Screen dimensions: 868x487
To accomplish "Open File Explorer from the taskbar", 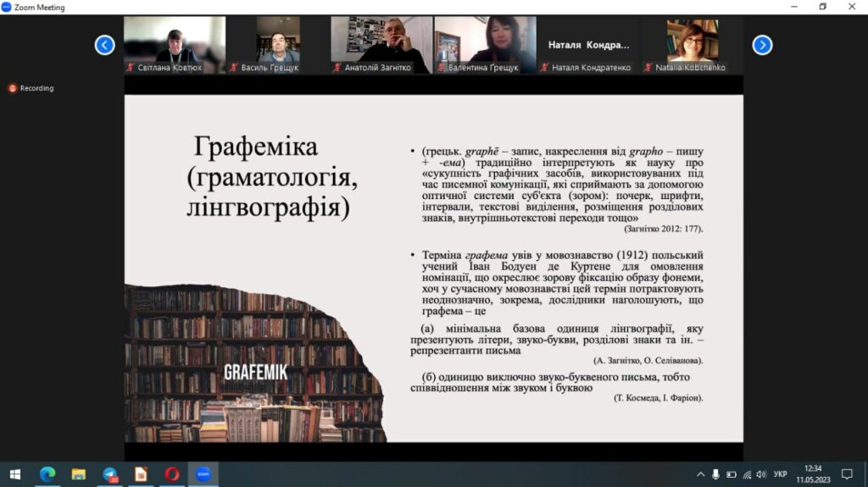I will pyautogui.click(x=79, y=474).
